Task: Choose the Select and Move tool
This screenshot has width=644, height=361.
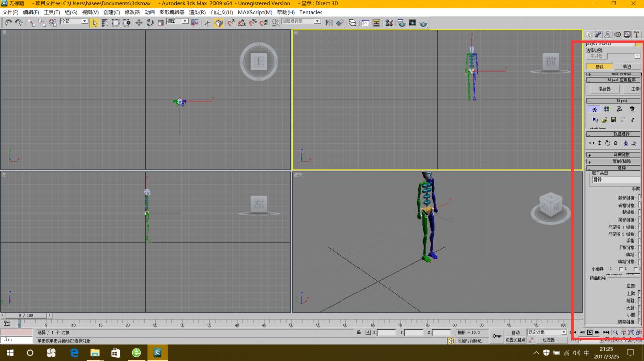Action: tap(139, 23)
